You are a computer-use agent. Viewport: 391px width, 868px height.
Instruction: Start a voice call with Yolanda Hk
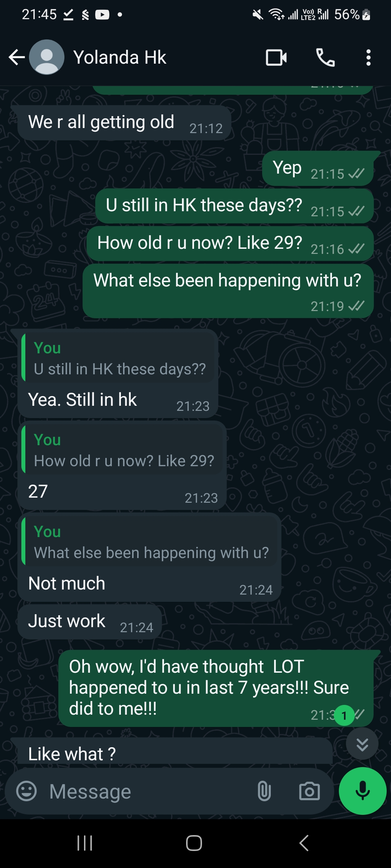point(325,57)
